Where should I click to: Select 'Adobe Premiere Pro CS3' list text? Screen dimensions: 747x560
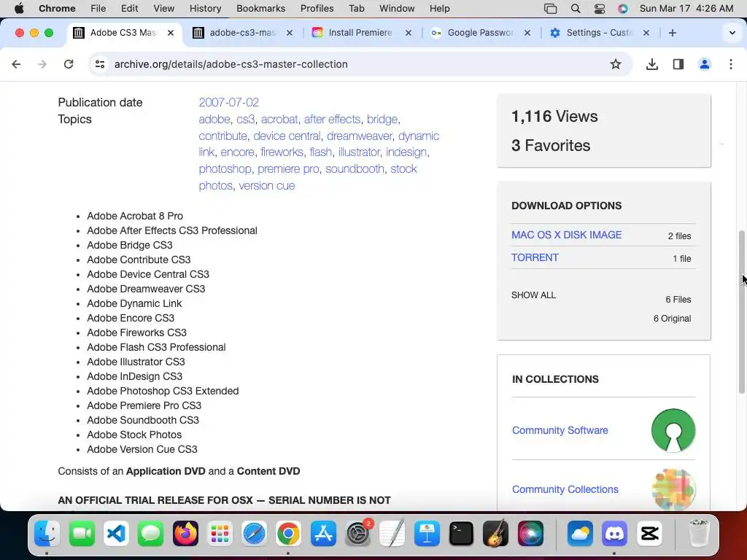[144, 405]
